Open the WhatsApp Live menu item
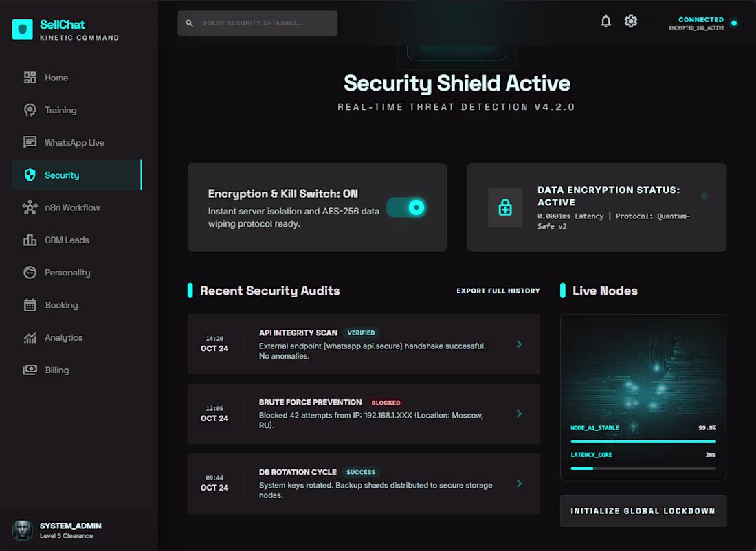This screenshot has height=551, width=756. coord(74,143)
